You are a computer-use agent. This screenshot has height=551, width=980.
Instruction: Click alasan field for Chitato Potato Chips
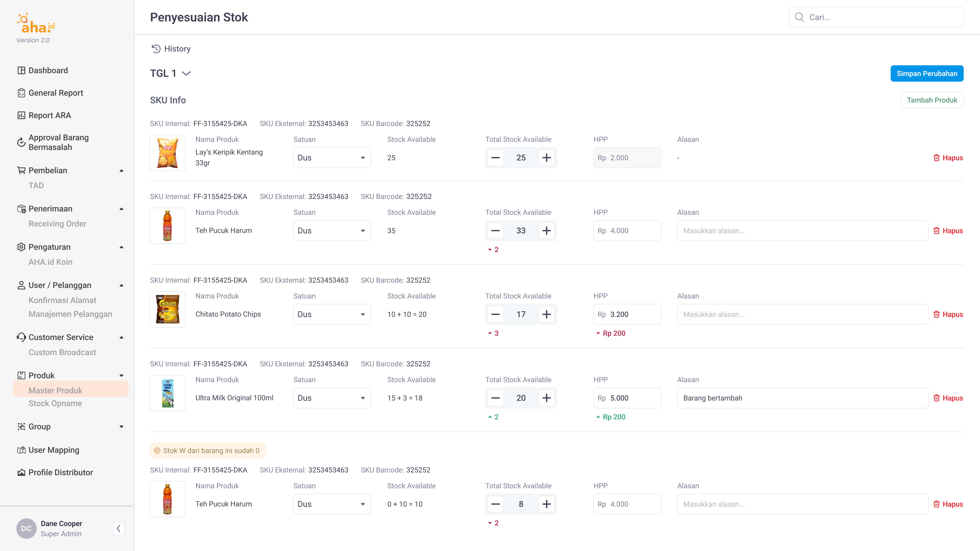click(802, 315)
